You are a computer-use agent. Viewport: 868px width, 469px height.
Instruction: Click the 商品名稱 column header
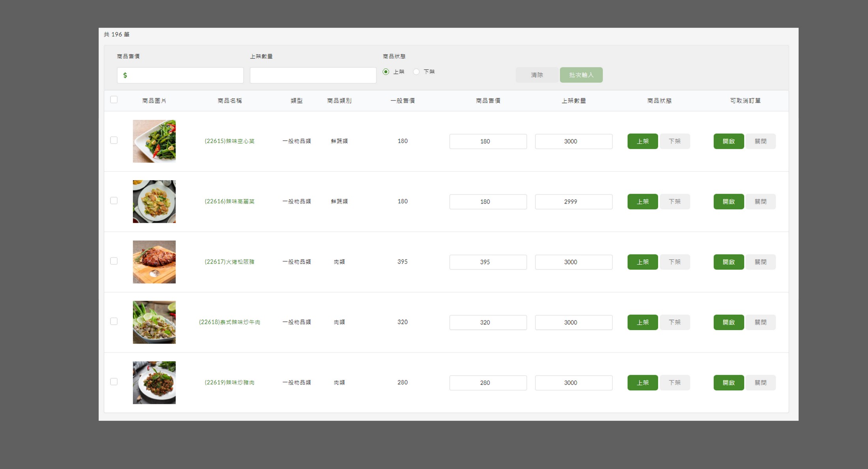pos(230,101)
